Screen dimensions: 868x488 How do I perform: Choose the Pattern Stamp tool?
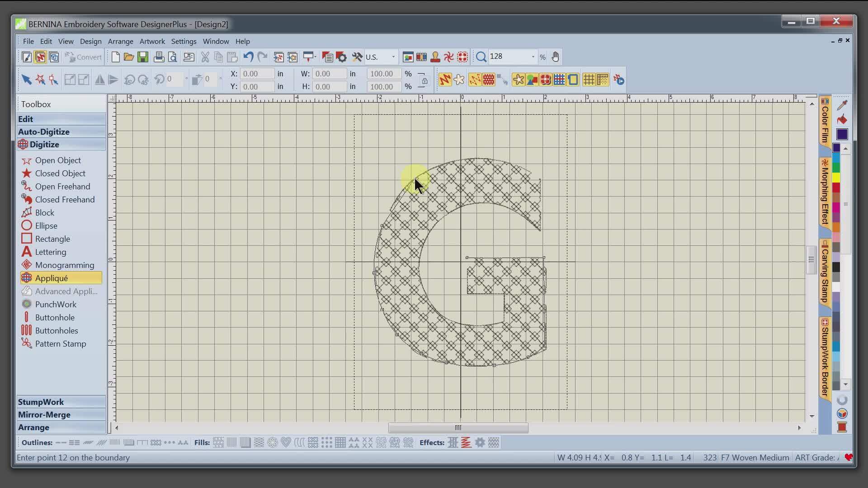tap(60, 344)
